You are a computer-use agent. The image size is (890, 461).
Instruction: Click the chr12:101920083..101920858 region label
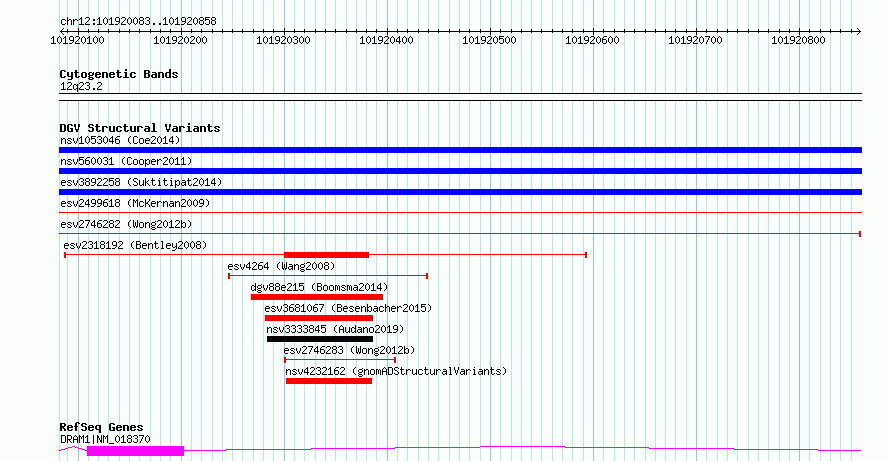tap(138, 22)
